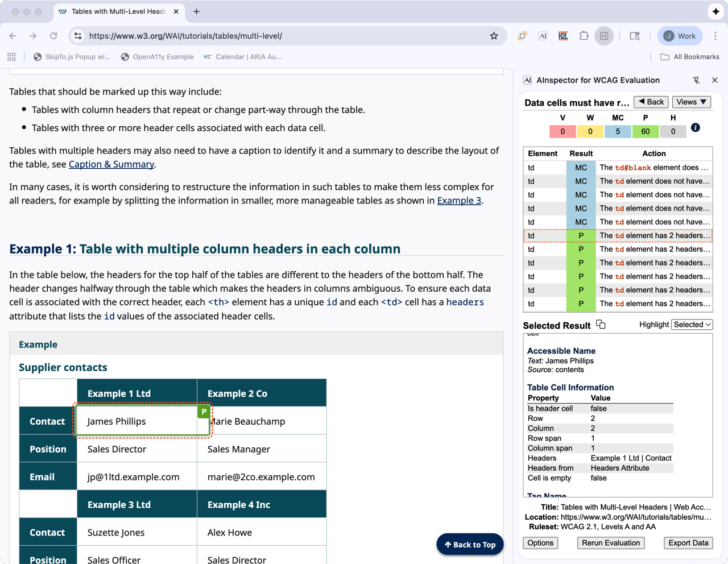Viewport: 728px width, 564px height.
Task: Open the All Bookmarks folder
Action: pyautogui.click(x=689, y=57)
